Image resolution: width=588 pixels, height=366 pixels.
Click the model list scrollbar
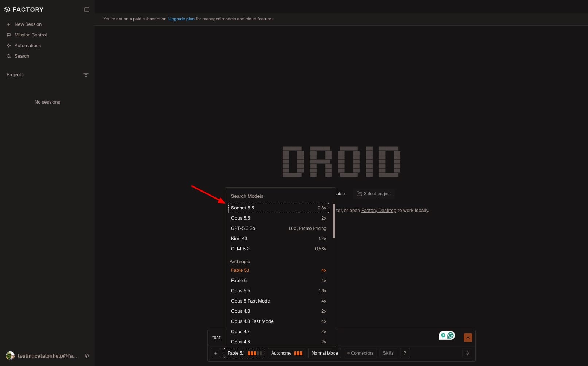pyautogui.click(x=334, y=221)
